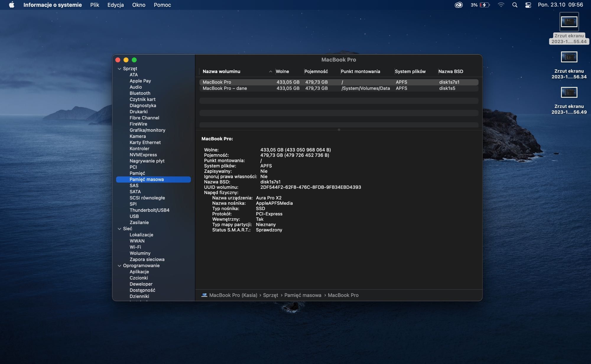Open the Edycja menu
This screenshot has width=591, height=364.
pos(116,5)
